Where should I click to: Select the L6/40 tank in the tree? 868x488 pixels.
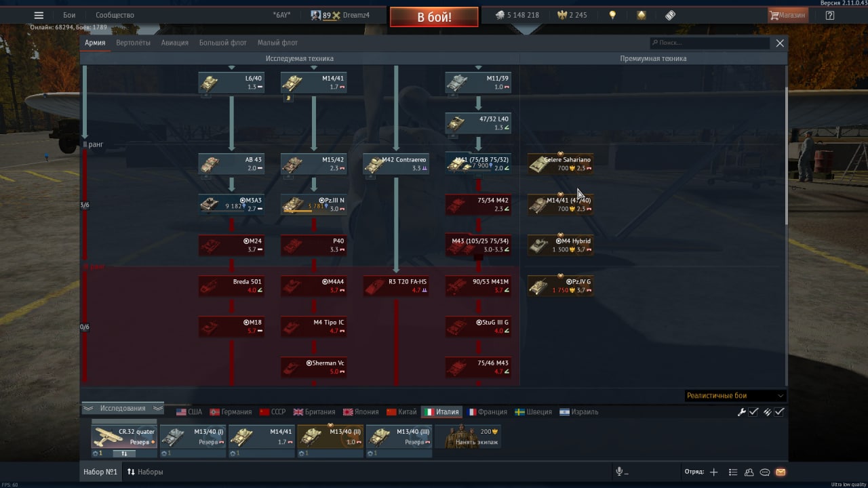tap(231, 83)
